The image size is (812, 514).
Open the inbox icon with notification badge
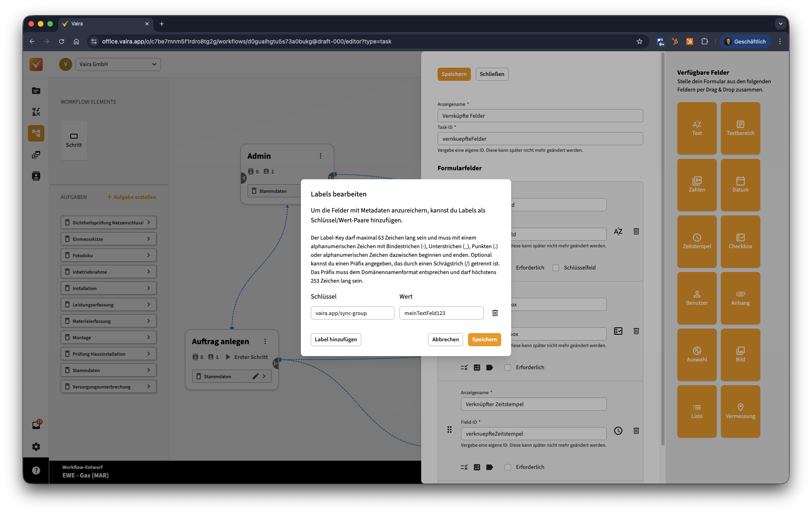coord(36,425)
